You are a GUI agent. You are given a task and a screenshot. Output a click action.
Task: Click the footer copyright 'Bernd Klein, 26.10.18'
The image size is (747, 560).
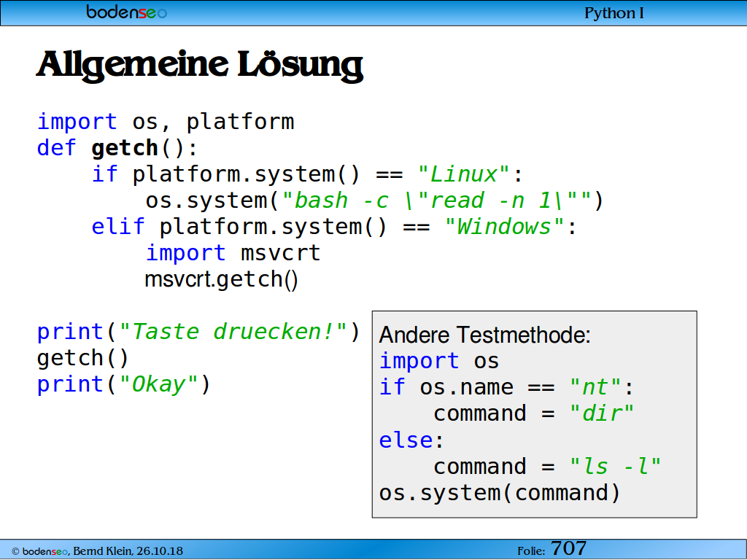tap(97, 551)
